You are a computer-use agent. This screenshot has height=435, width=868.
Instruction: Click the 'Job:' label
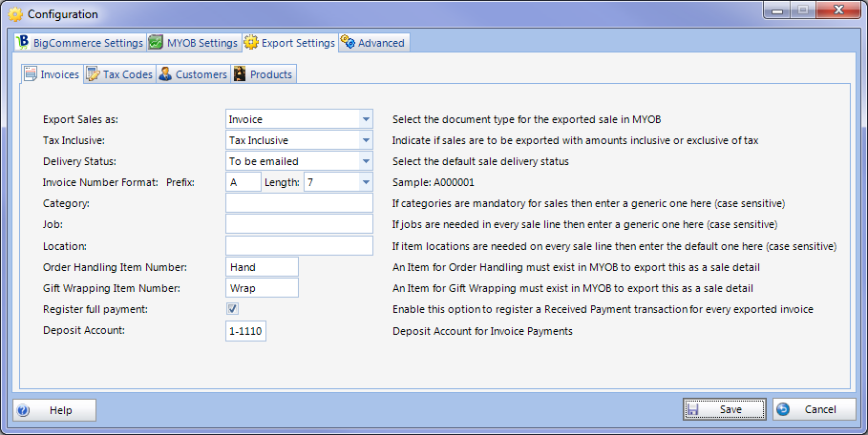(53, 224)
